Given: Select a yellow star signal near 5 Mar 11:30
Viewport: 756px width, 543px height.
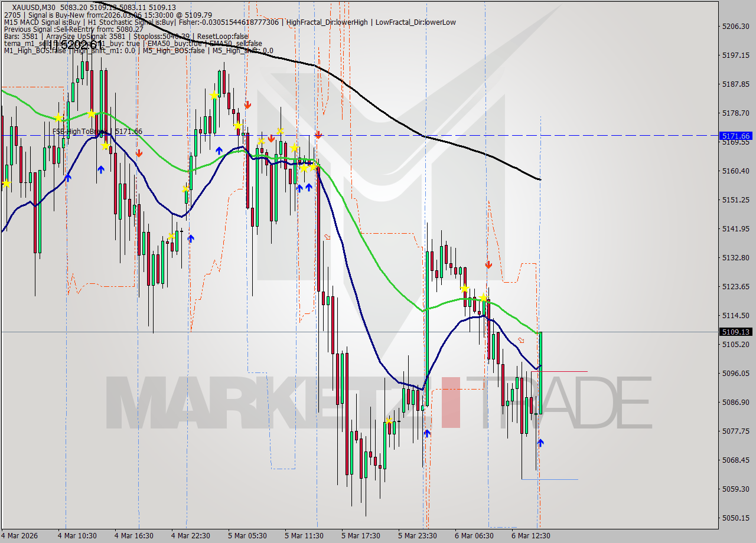Looking at the screenshot, I should click(x=304, y=167).
